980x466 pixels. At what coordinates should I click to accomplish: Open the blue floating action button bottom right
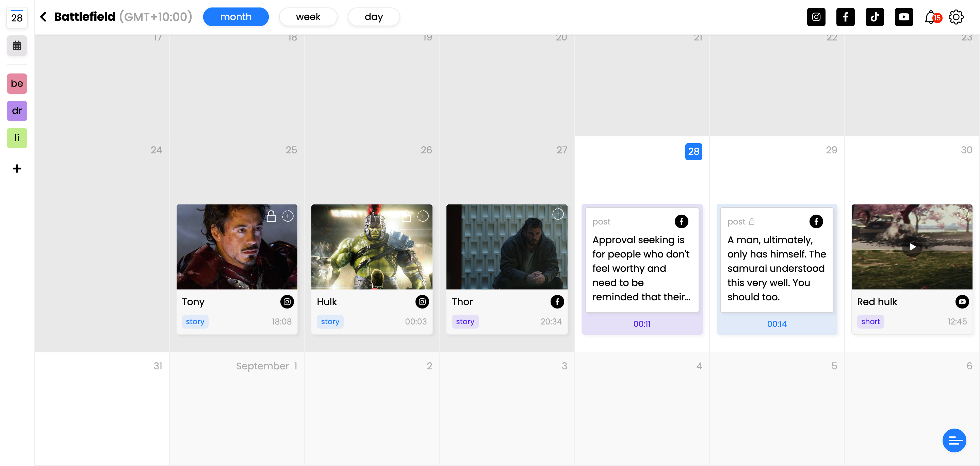click(x=955, y=440)
